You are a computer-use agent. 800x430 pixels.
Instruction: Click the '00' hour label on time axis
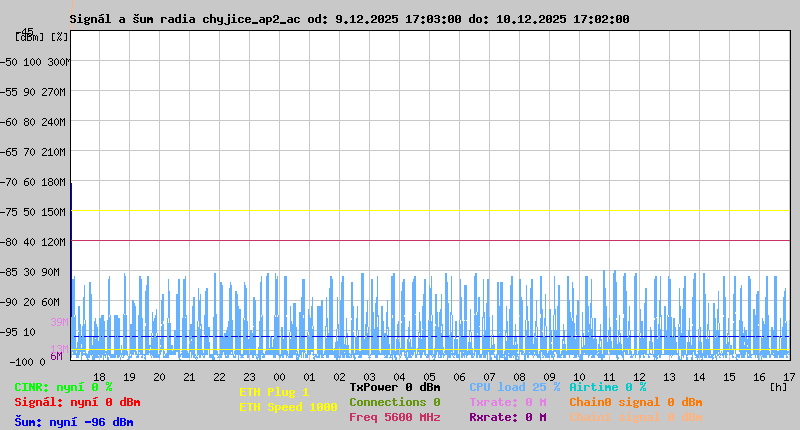coord(279,377)
